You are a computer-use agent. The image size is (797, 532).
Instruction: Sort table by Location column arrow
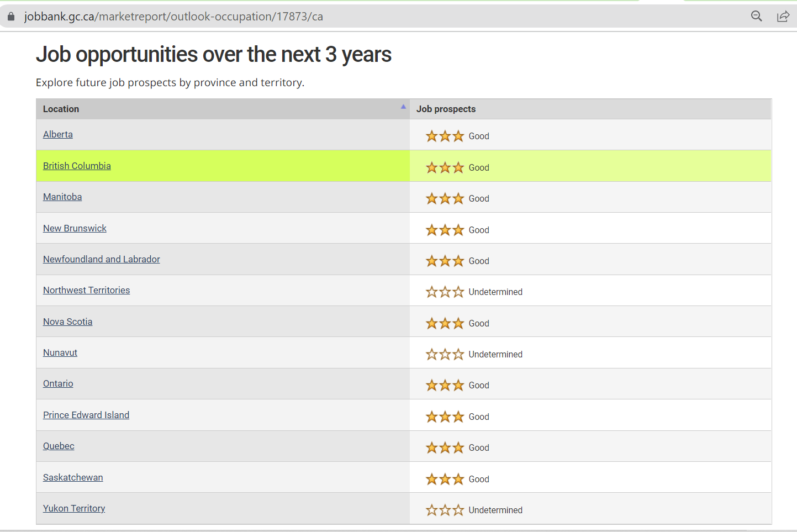point(403,107)
